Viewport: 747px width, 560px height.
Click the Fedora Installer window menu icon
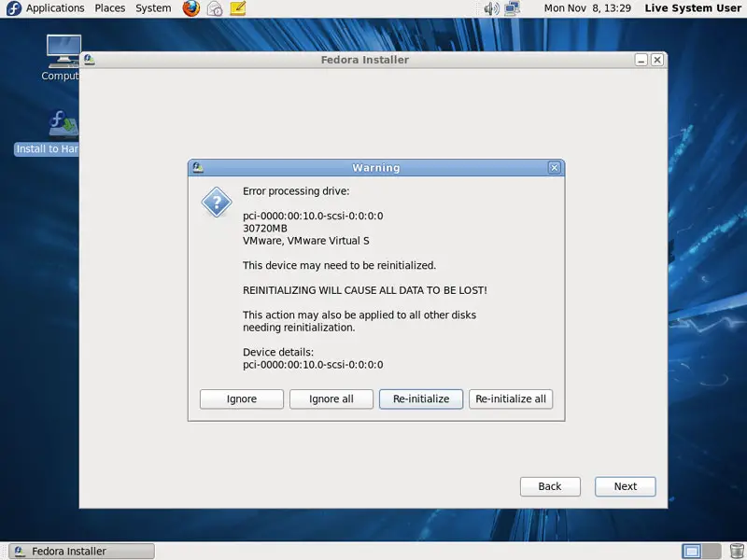click(89, 60)
